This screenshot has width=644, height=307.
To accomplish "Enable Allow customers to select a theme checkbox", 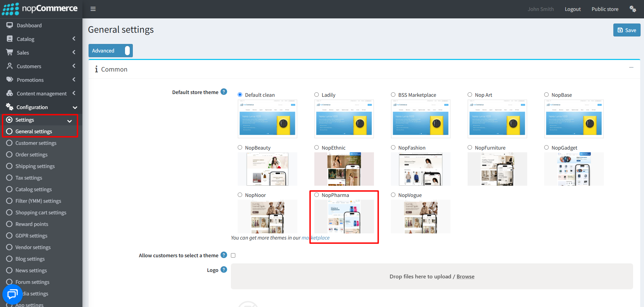I will [x=233, y=255].
